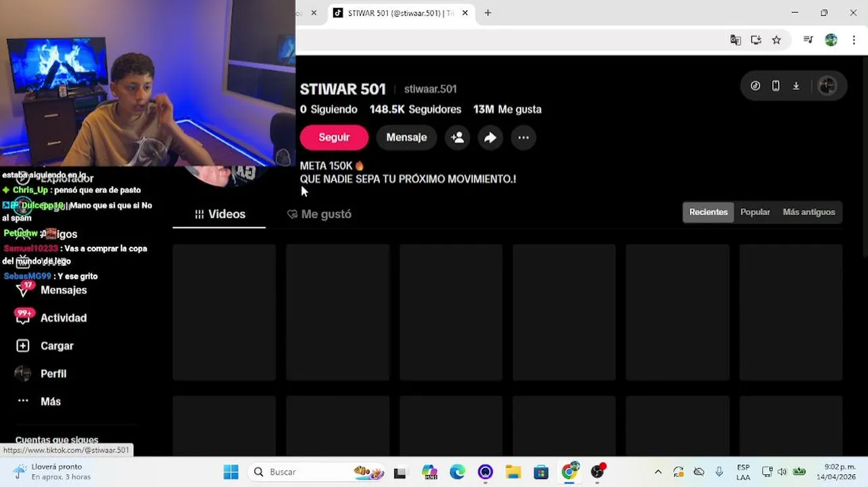Open a new Chrome tab with plus
868x487 pixels.
[487, 13]
